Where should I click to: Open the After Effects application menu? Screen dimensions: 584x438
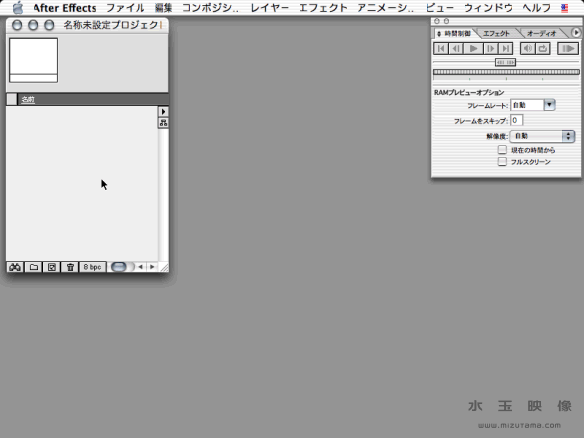pyautogui.click(x=65, y=8)
